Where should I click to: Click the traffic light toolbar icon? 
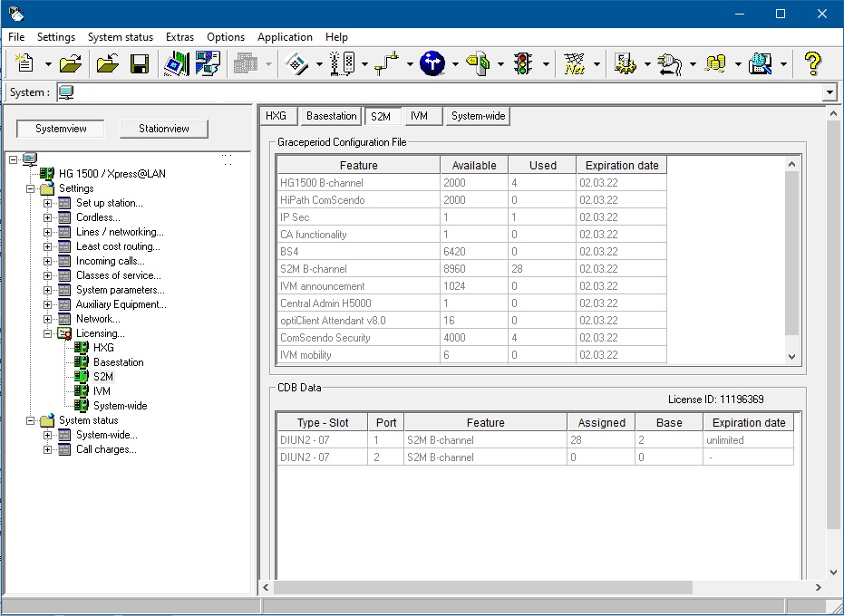coord(522,64)
